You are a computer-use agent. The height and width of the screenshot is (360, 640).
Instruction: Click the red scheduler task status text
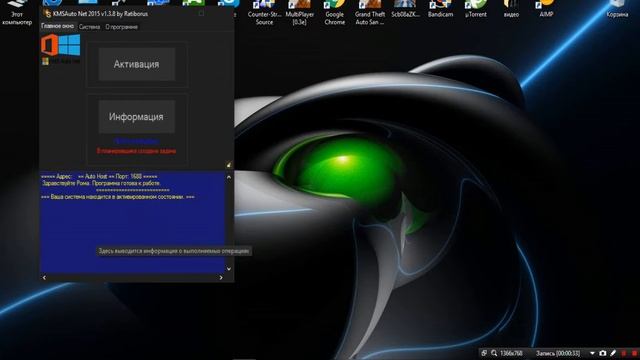point(136,151)
